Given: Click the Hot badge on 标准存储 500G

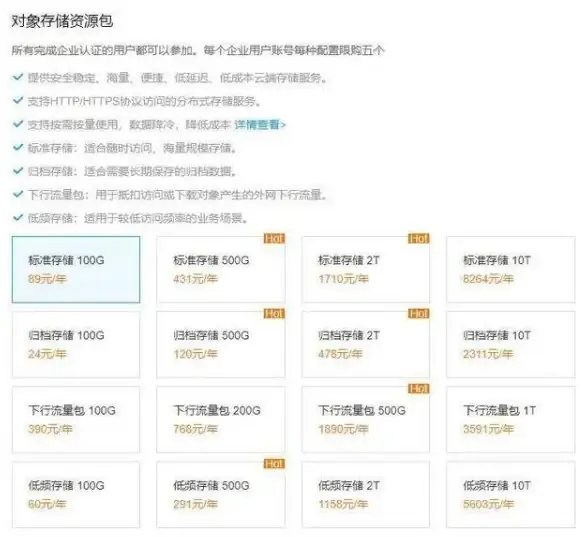Looking at the screenshot, I should (x=274, y=238).
